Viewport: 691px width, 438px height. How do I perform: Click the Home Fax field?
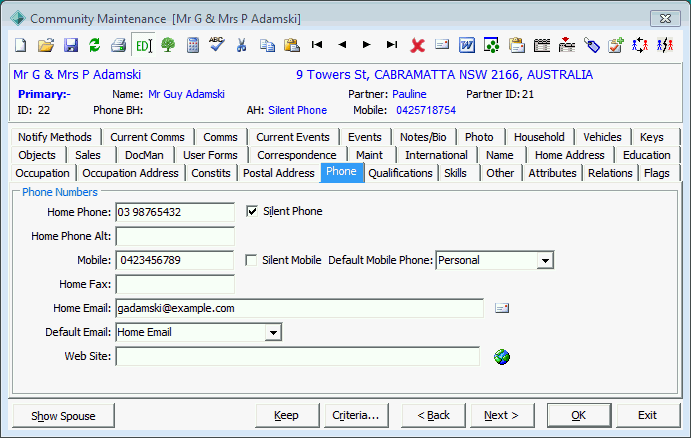coord(175,284)
